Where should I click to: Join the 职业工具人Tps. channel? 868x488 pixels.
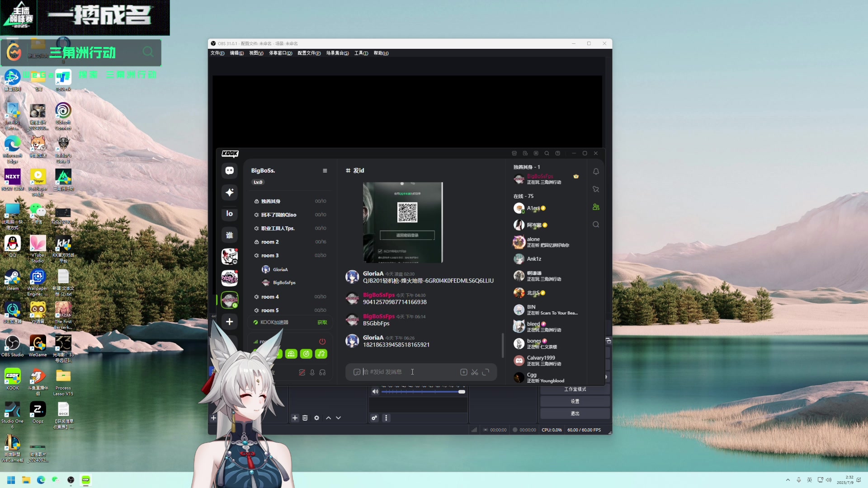point(290,229)
